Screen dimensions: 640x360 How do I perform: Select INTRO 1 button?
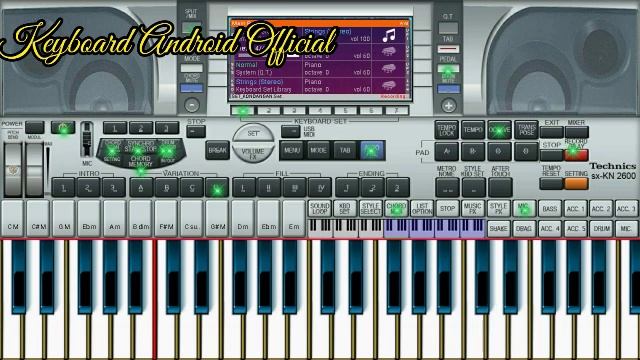pyautogui.click(x=63, y=188)
